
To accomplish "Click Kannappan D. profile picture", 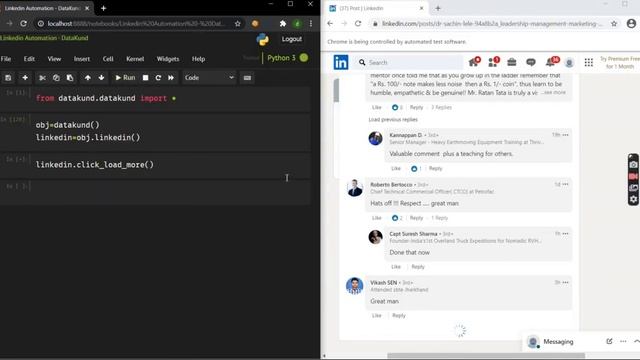I will (376, 138).
